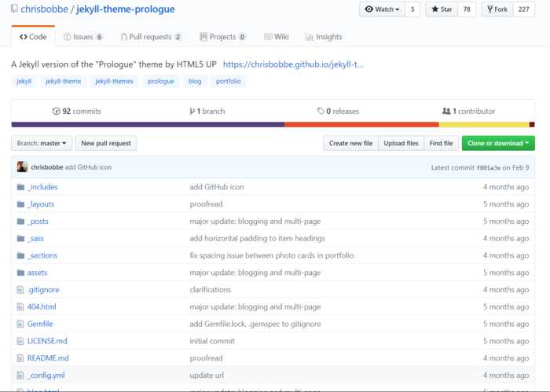This screenshot has height=392, width=550.
Task: Open the jekyll-theme-prologue repository link
Action: 126,9
